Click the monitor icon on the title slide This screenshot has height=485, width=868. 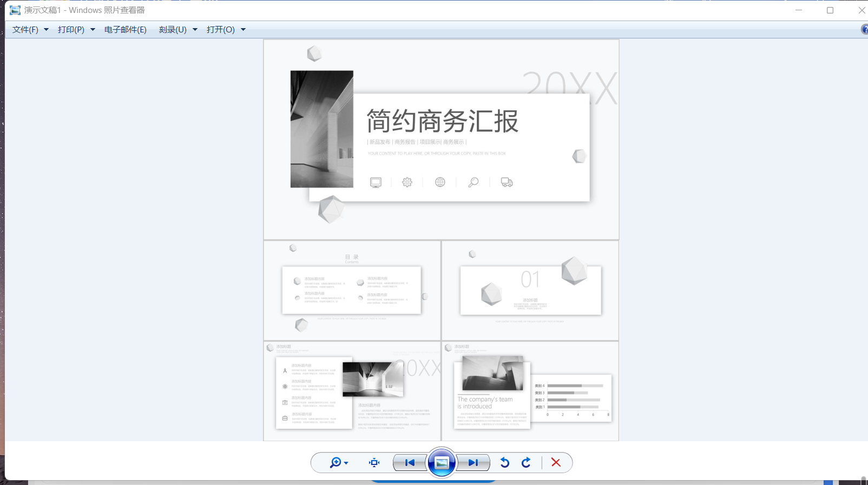[376, 183]
